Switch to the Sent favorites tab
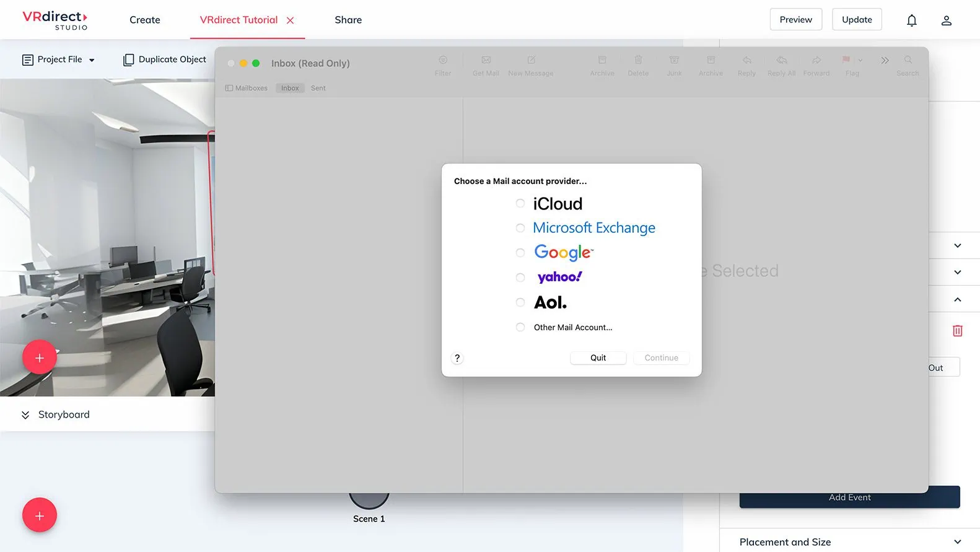 pos(318,88)
